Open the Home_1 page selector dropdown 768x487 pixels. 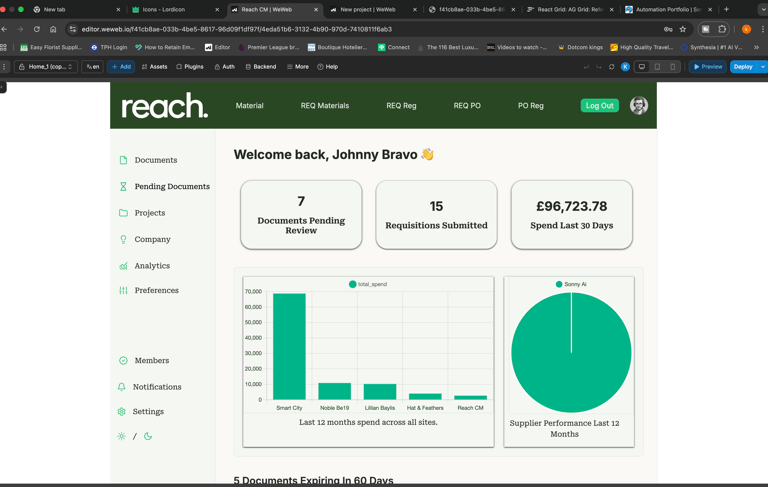(x=46, y=67)
